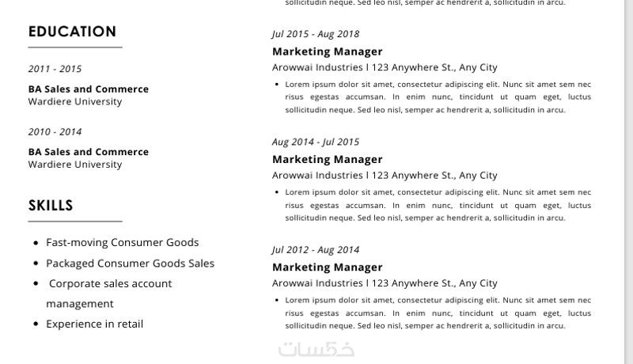633x364 pixels.
Task: Click the SKILLS section heading
Action: (x=51, y=206)
